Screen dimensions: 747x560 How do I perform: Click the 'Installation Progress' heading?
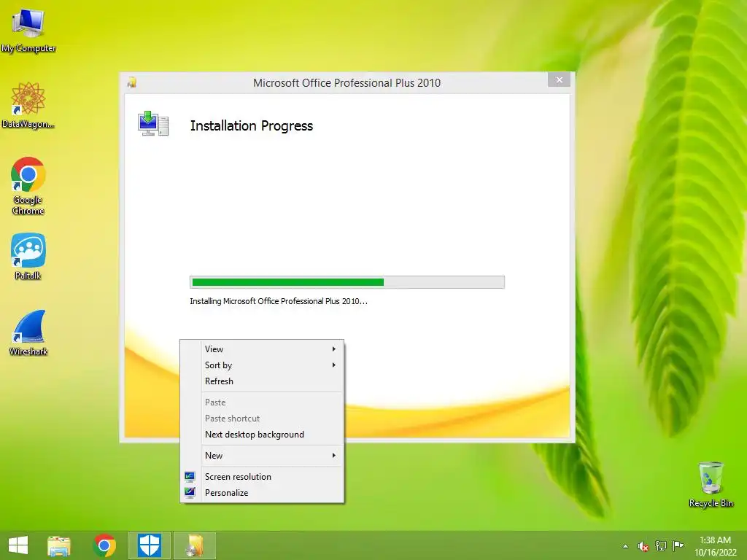(252, 125)
